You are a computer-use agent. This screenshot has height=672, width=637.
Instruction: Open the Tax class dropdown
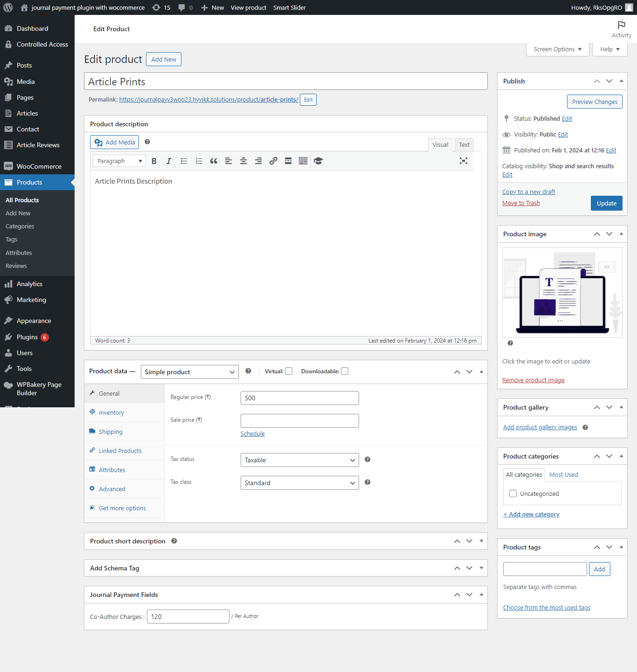click(299, 483)
